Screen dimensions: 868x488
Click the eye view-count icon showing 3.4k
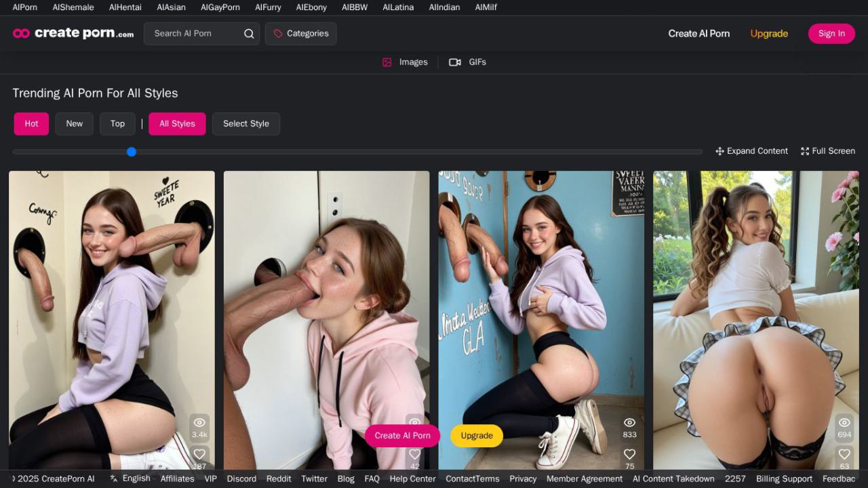pos(199,422)
